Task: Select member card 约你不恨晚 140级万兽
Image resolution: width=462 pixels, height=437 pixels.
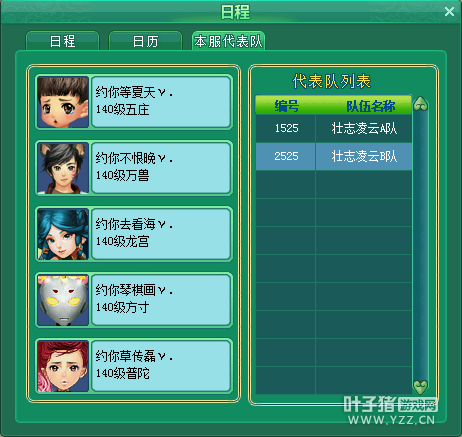Action: [134, 168]
